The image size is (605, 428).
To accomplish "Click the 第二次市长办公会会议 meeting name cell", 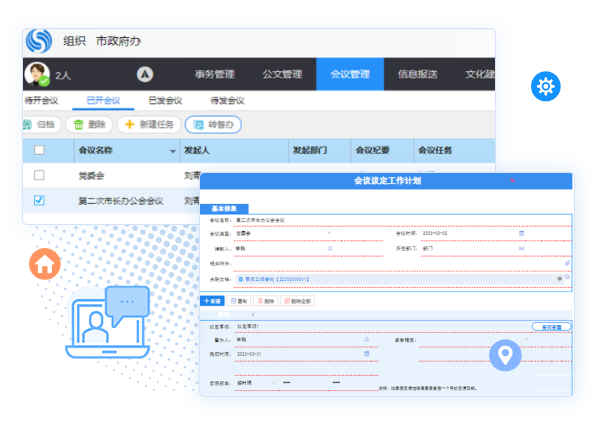I will [121, 201].
